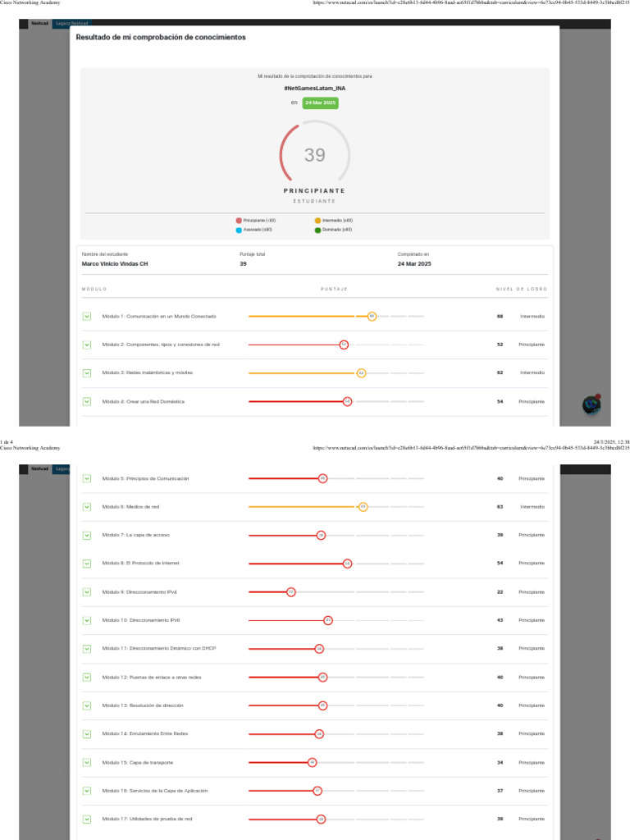The width and height of the screenshot is (630, 840).
Task: Click the score 43 marker for Módulo 10
Action: [x=328, y=620]
